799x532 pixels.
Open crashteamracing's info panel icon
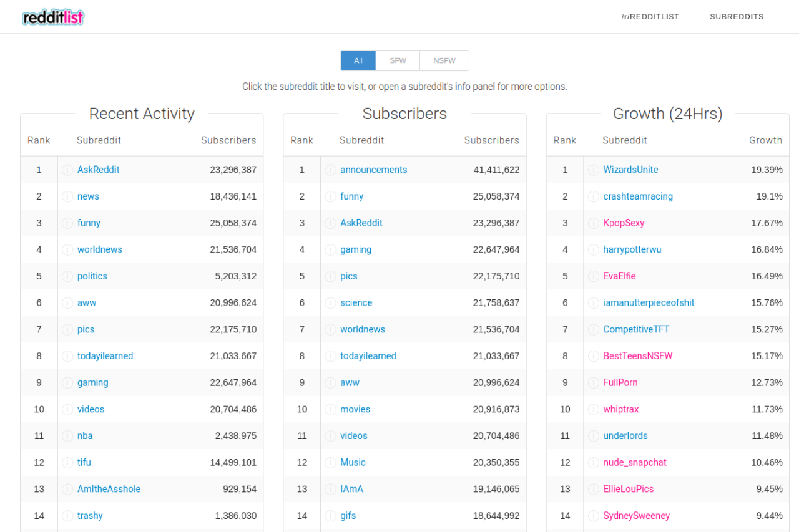click(x=593, y=196)
